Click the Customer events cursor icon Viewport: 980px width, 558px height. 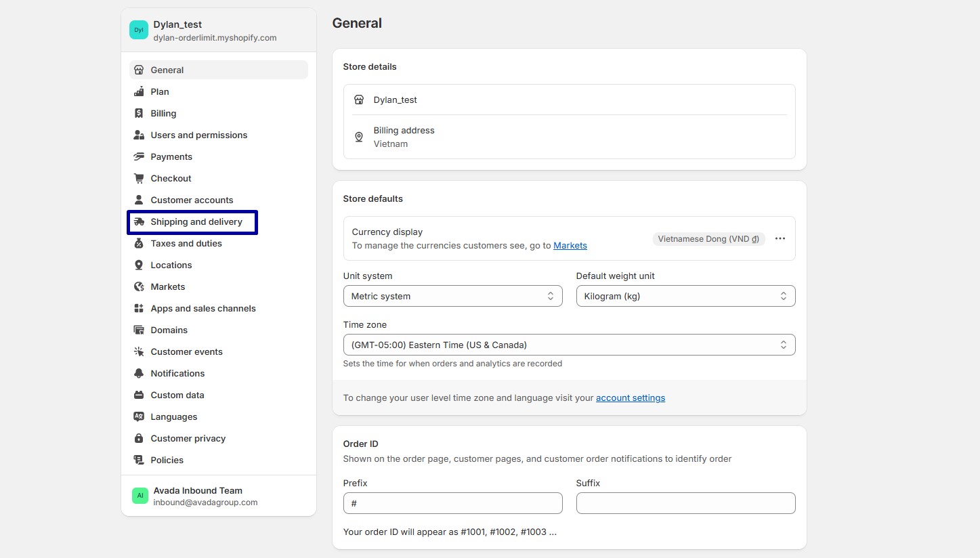139,351
